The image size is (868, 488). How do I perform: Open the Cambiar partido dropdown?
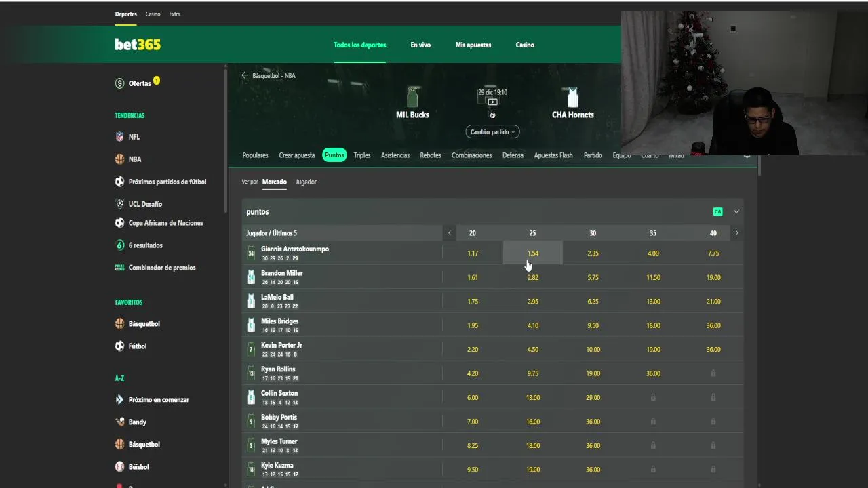pyautogui.click(x=492, y=132)
